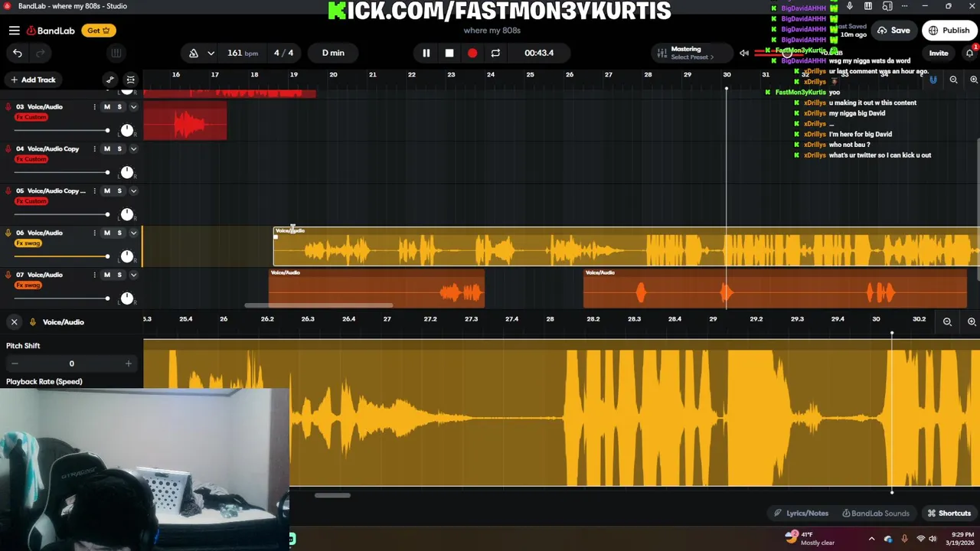The height and width of the screenshot is (551, 980).
Task: Start recording with the red record button
Action: click(472, 53)
